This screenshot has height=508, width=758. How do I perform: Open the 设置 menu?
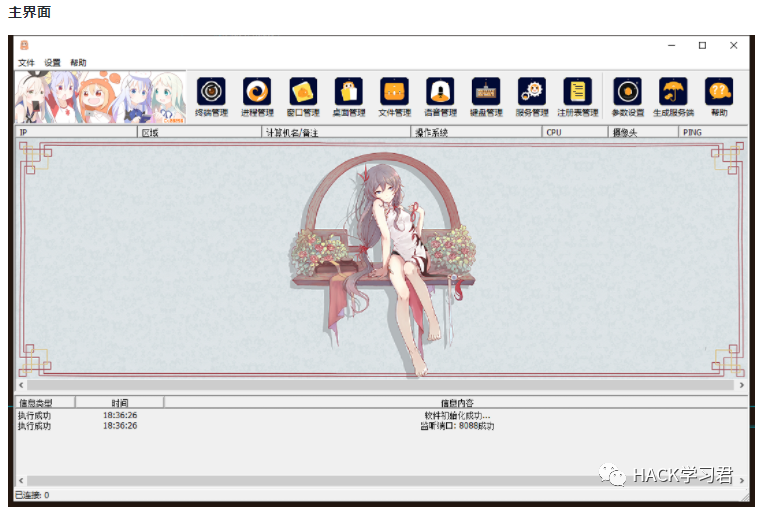52,63
